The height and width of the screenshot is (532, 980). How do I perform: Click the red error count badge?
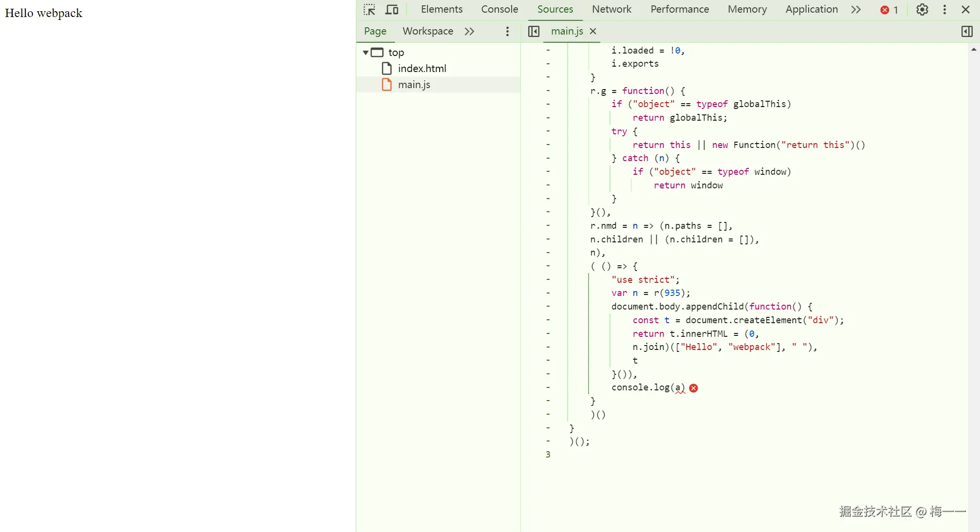(889, 10)
